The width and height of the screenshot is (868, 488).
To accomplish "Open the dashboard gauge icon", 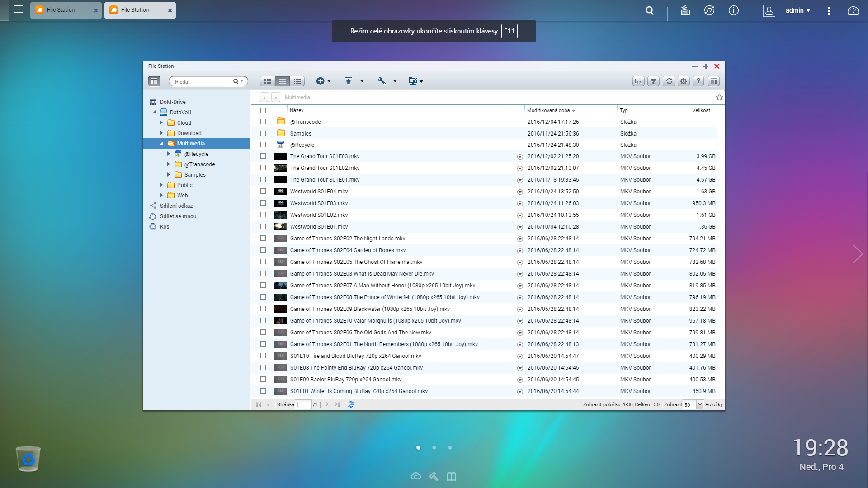I will point(853,10).
